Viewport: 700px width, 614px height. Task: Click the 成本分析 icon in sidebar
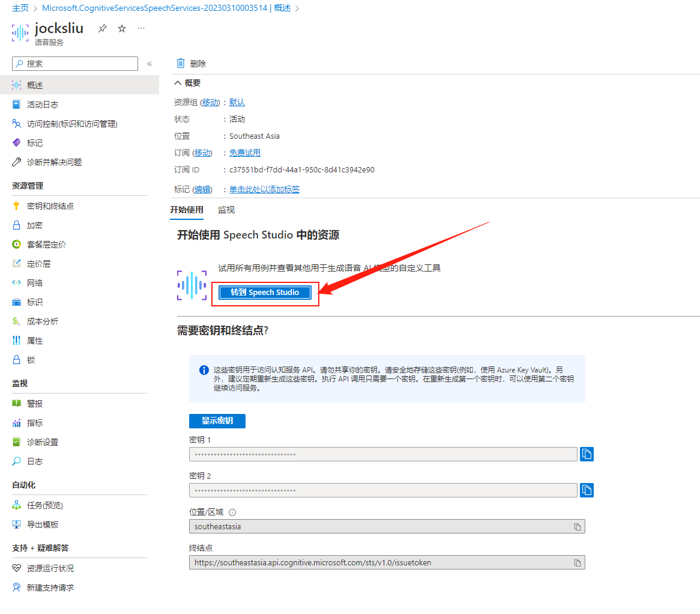click(17, 321)
